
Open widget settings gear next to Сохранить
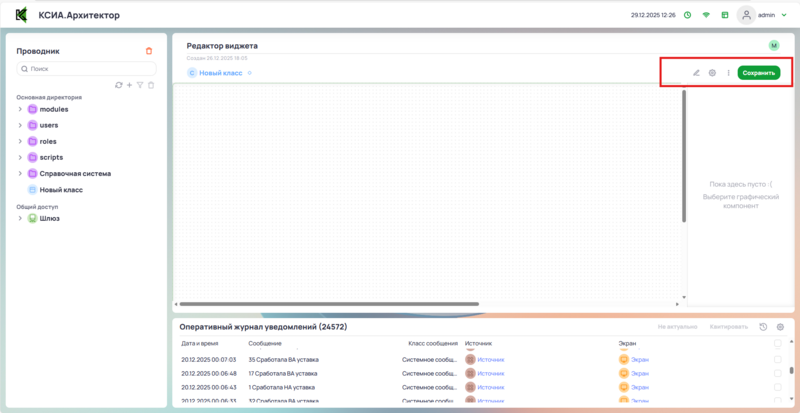tap(712, 73)
